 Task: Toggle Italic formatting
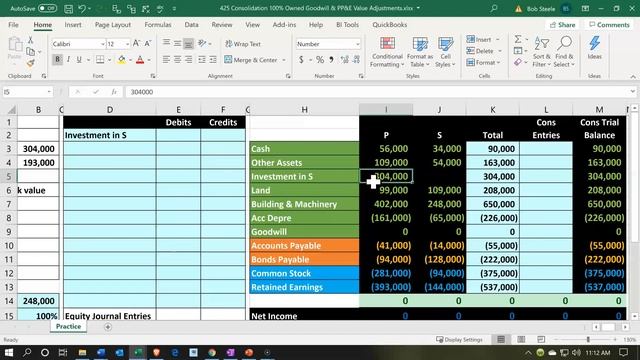pos(68,60)
